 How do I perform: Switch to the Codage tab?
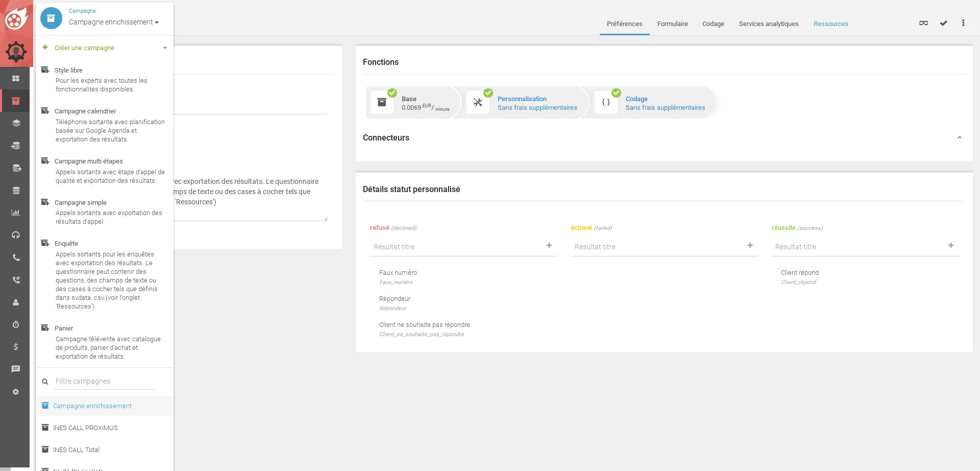pyautogui.click(x=713, y=24)
